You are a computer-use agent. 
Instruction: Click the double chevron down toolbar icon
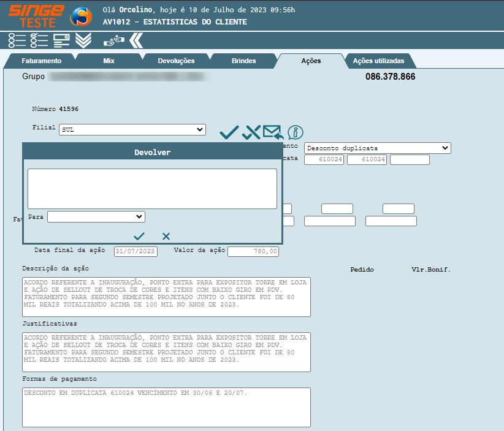point(83,40)
